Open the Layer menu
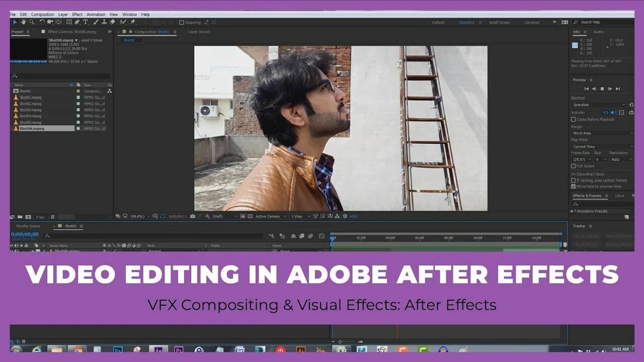The height and width of the screenshot is (362, 644). point(63,15)
